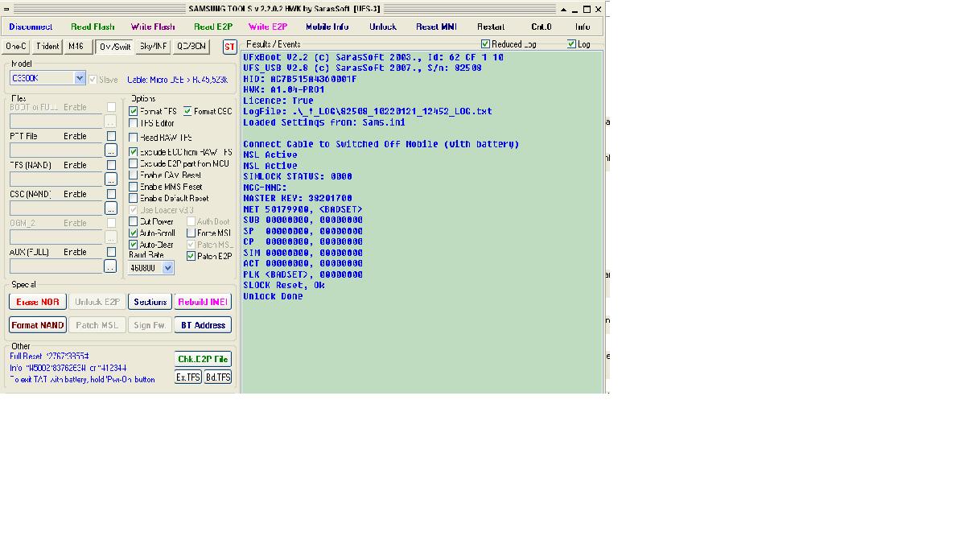This screenshot has height=536, width=980.
Task: Click the TFS (NAND) path field
Action: tap(56, 179)
